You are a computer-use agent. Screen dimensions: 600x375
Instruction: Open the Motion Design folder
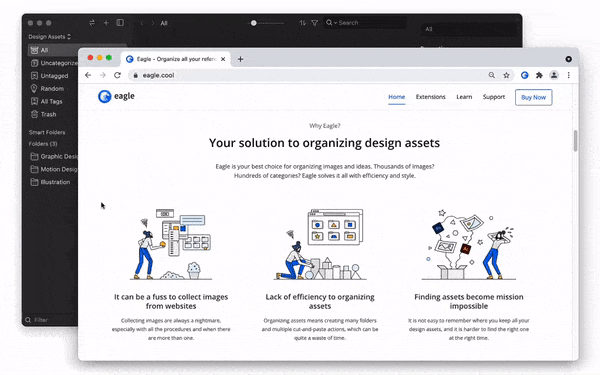click(x=54, y=169)
